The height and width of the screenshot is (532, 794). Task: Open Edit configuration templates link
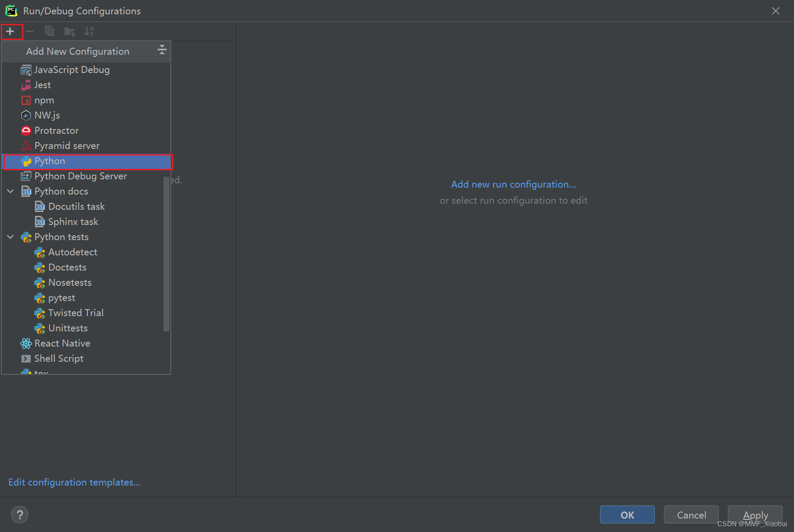[74, 482]
